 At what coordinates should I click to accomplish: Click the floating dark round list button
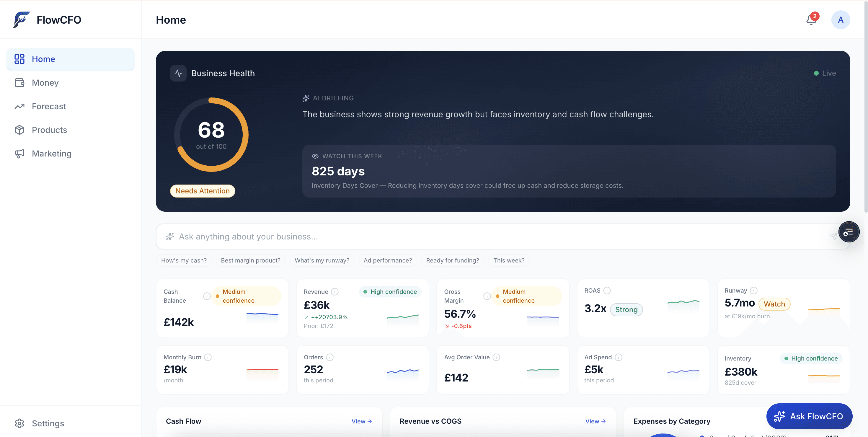click(849, 232)
